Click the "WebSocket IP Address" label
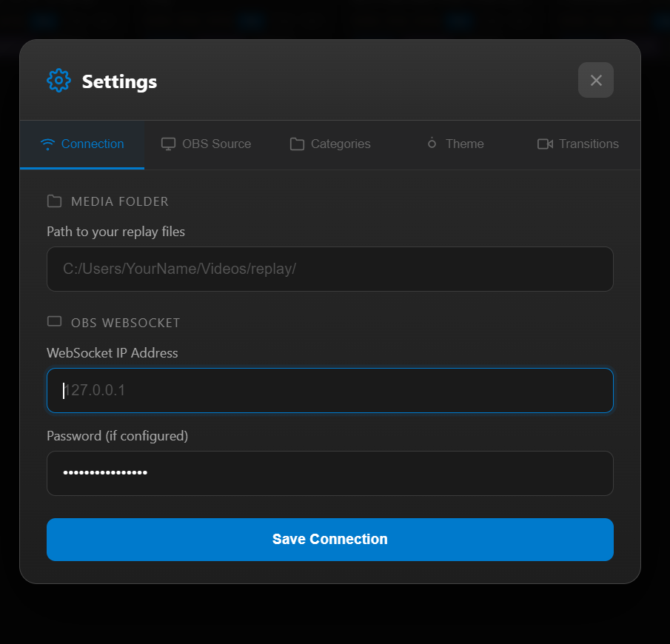Image resolution: width=670 pixels, height=644 pixels. coord(112,353)
